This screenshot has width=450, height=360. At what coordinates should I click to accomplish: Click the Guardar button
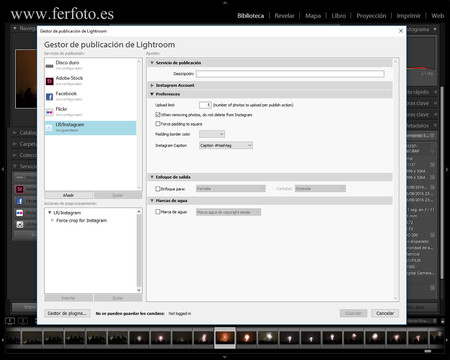(353, 313)
